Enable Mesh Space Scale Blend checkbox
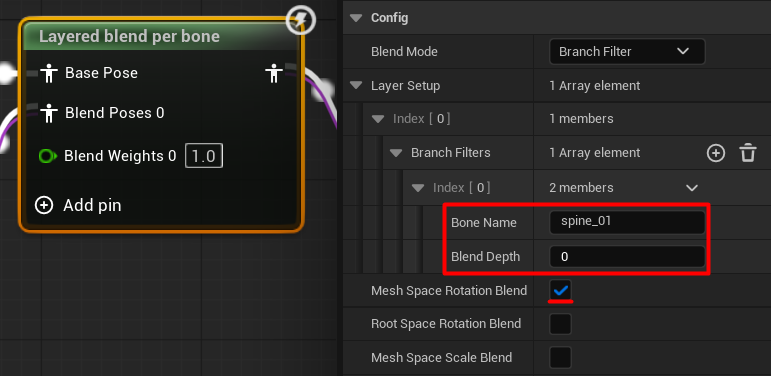 tap(561, 357)
